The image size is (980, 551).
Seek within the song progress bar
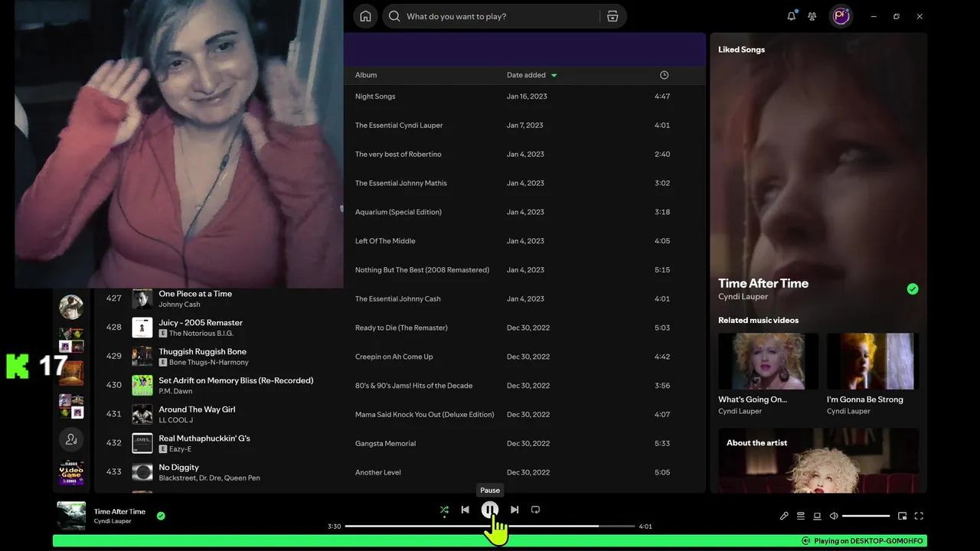pyautogui.click(x=490, y=527)
